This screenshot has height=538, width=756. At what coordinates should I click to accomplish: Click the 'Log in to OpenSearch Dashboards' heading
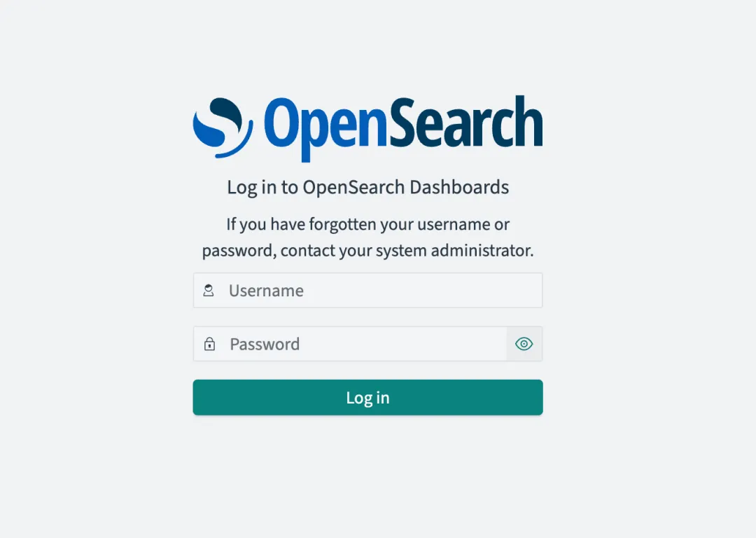368,187
